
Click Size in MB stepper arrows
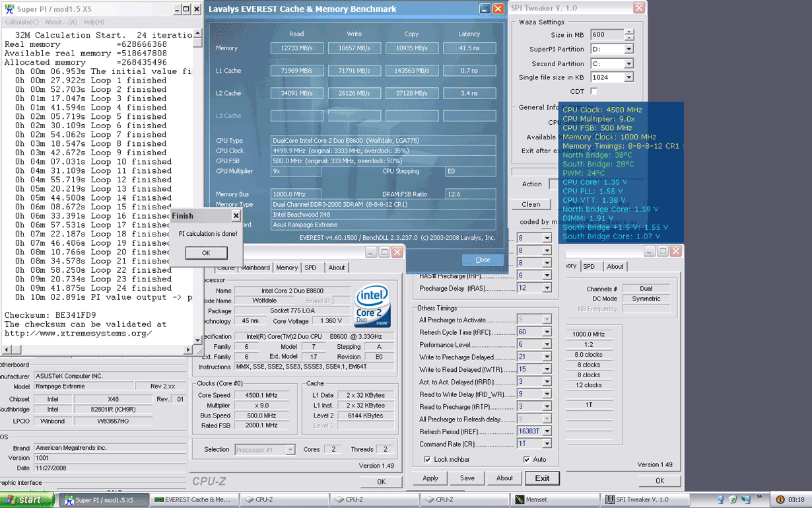[628, 34]
